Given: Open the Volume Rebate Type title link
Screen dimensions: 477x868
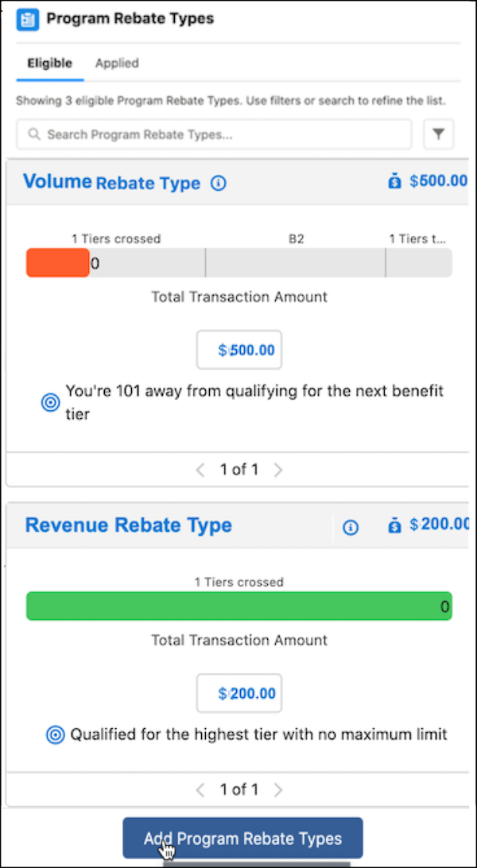Looking at the screenshot, I should 57,181.
